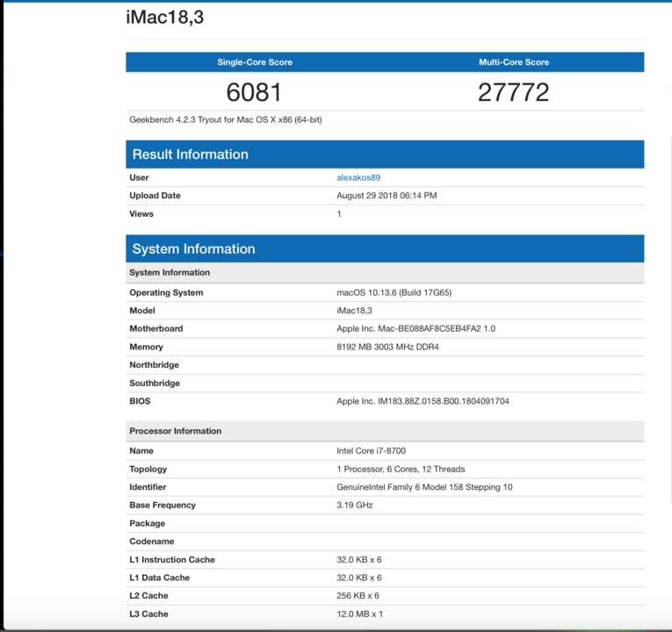Select the L1 Instruction Cache value 32.0 KB x 6
The image size is (672, 632).
tap(359, 560)
